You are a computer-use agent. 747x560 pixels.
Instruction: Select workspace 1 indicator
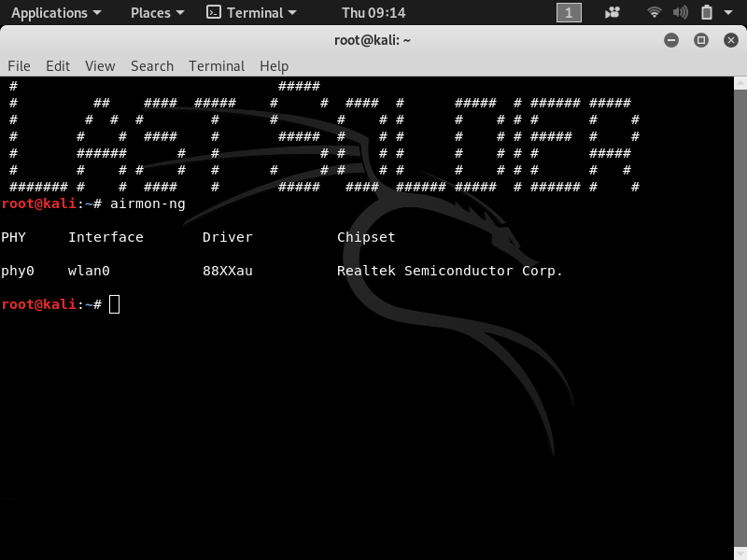tap(569, 13)
